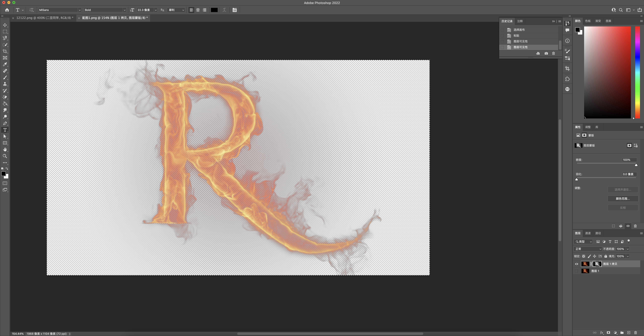Select the 粘贴 history state

[516, 36]
